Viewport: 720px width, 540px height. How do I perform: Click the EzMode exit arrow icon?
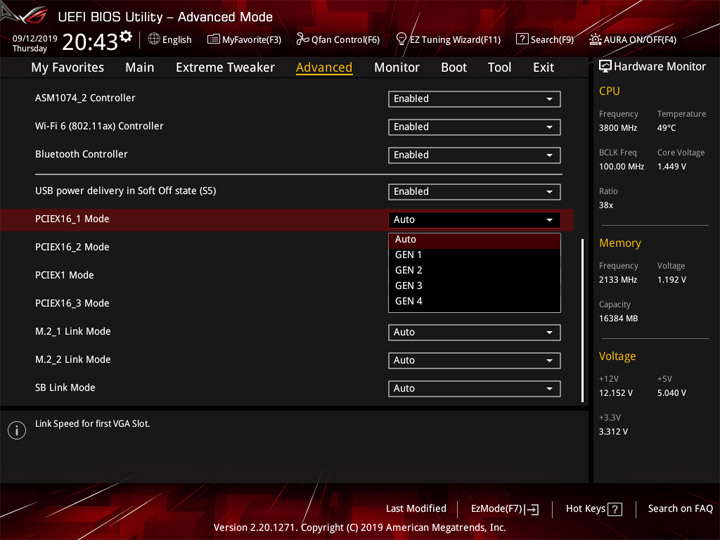click(531, 509)
